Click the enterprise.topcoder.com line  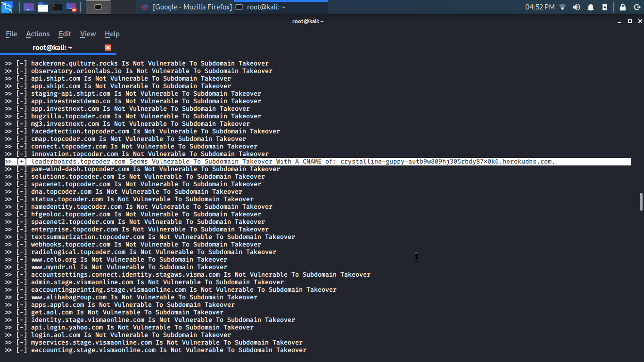pyautogui.click(x=137, y=229)
